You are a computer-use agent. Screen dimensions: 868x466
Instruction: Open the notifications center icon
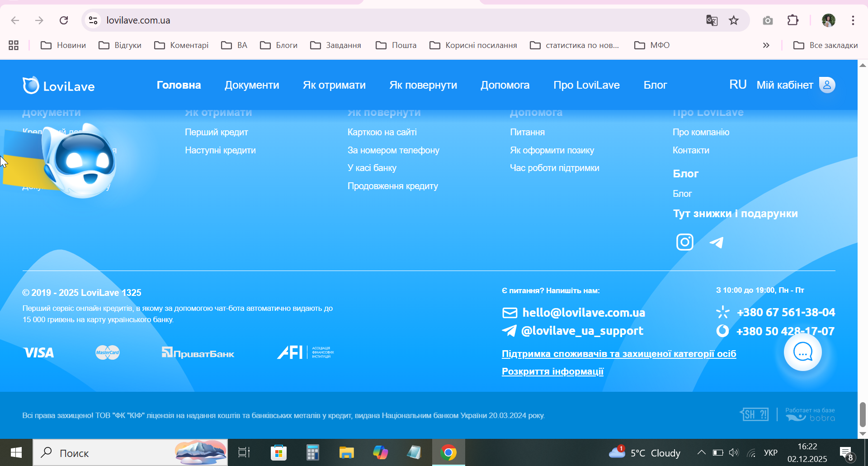click(846, 453)
